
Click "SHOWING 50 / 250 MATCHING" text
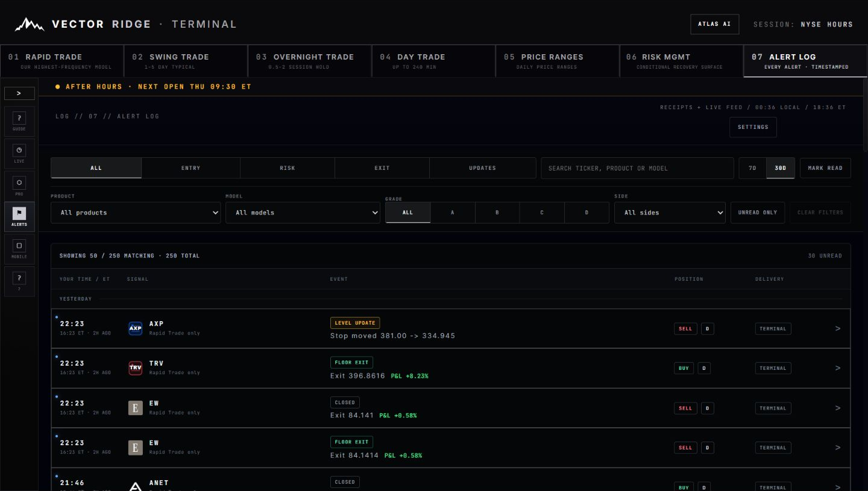pos(107,256)
